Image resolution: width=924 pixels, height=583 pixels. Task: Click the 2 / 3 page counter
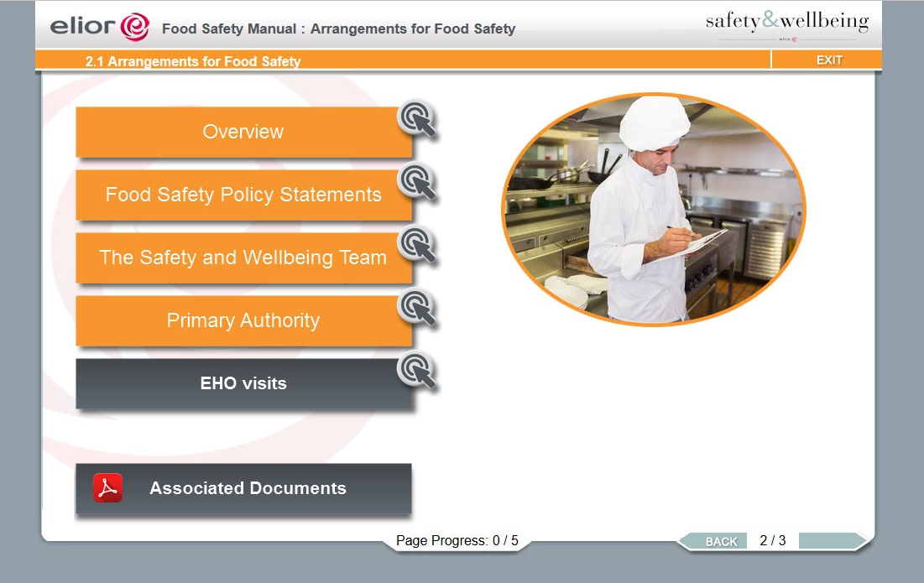pos(772,541)
